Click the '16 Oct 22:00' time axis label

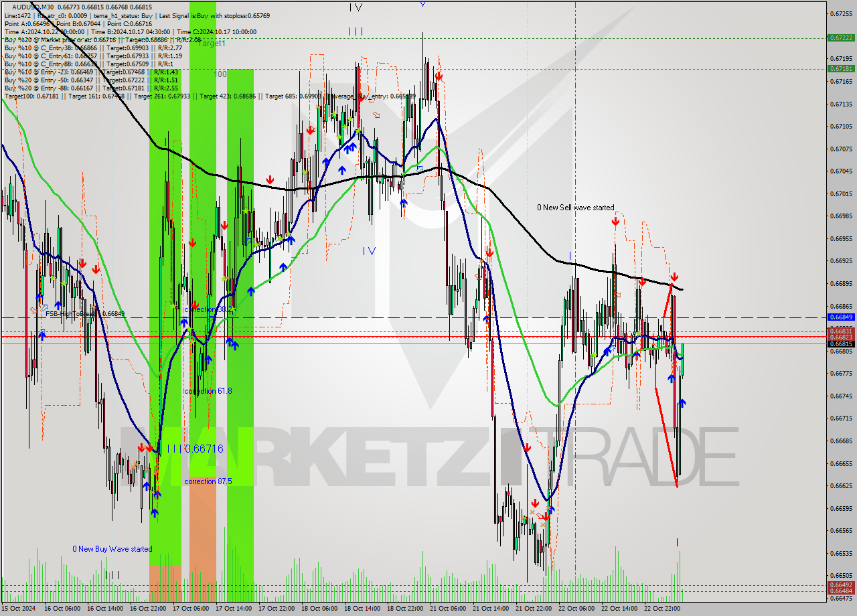(x=148, y=609)
